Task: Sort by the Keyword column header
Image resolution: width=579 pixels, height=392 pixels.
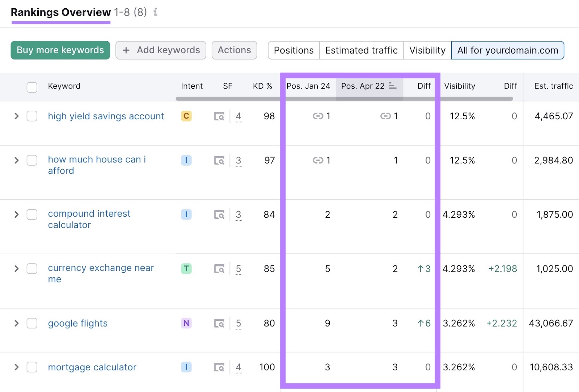Action: coord(64,86)
